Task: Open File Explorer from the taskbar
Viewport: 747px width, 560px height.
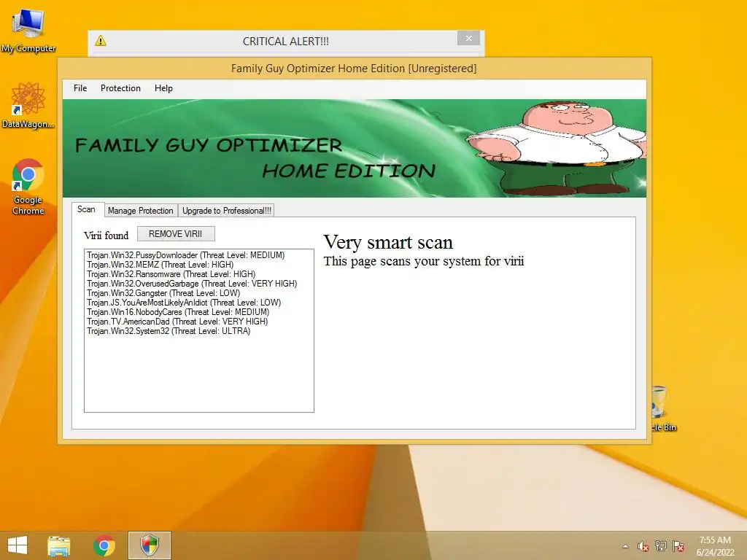Action: tap(58, 545)
